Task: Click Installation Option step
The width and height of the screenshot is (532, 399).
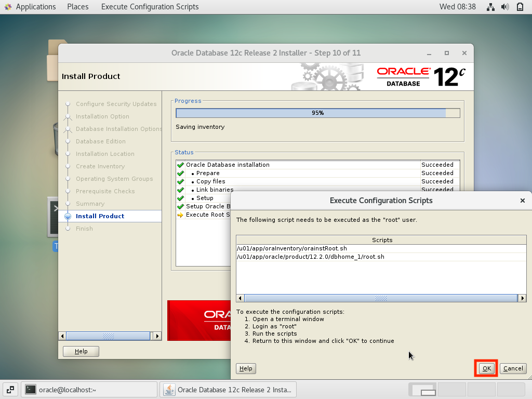Action: [x=102, y=116]
